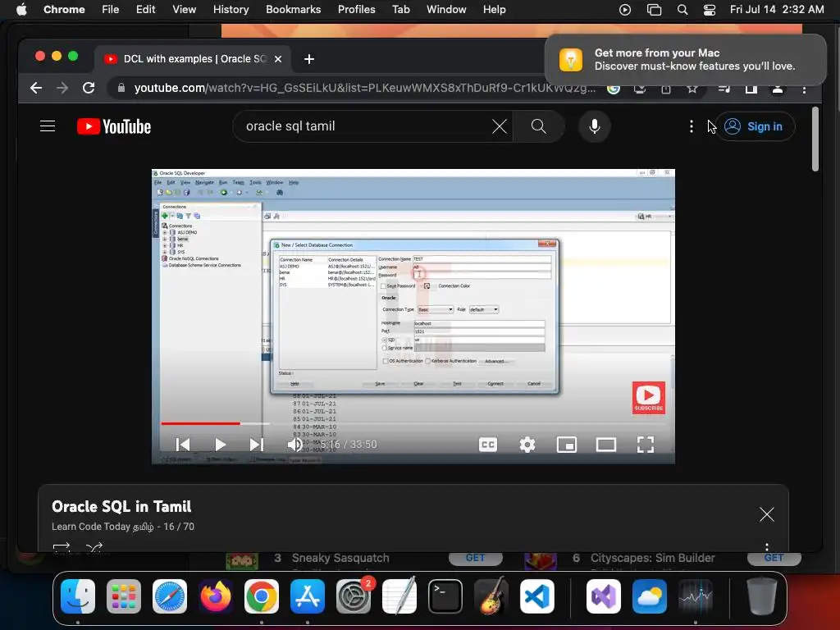Image resolution: width=840 pixels, height=630 pixels.
Task: Open Finder from the Dock
Action: pyautogui.click(x=78, y=596)
